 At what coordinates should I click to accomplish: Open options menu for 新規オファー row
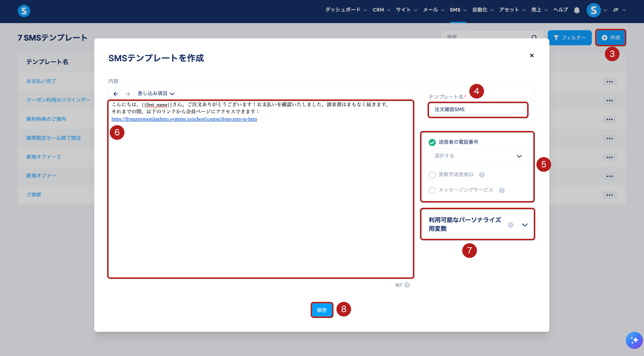pyautogui.click(x=610, y=176)
